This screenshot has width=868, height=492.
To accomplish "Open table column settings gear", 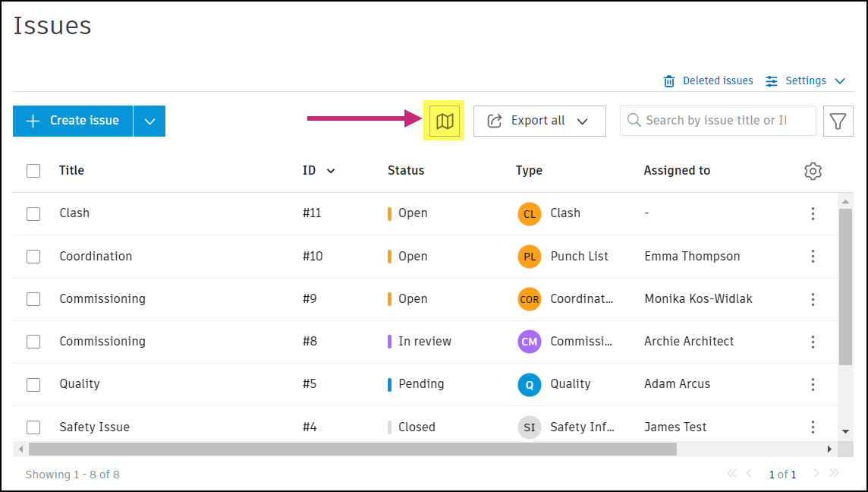I will pos(813,171).
